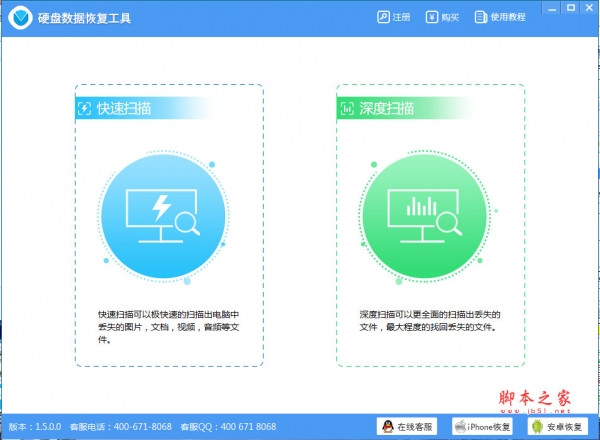This screenshot has height=440, width=600.
Task: Click the 客服QQ 400 671 8068 text
Action: [x=228, y=427]
